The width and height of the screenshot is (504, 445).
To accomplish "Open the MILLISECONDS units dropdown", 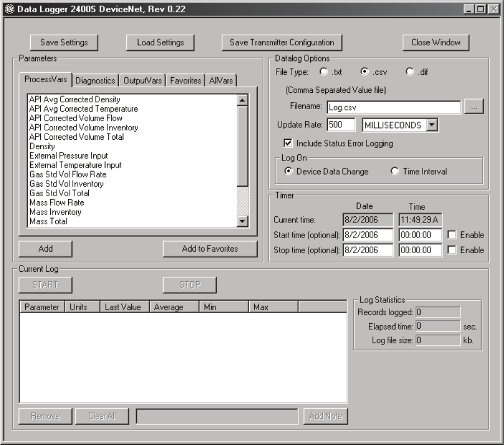I will pos(431,125).
